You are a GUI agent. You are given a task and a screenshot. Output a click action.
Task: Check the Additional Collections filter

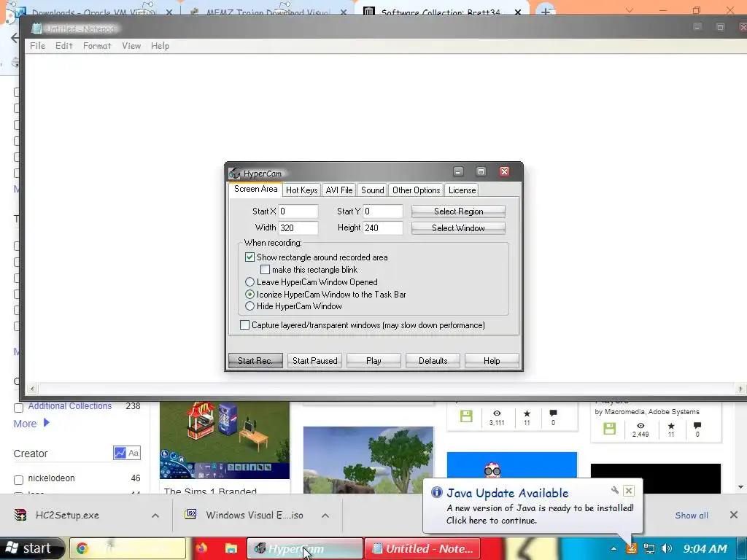point(18,408)
